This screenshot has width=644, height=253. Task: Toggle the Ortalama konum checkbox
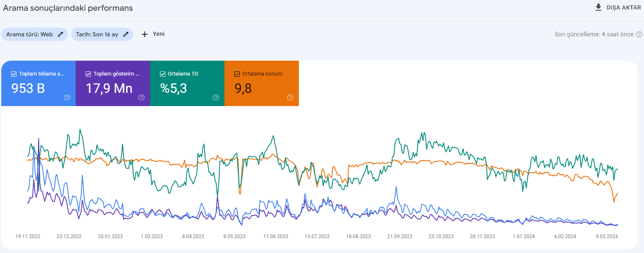(x=237, y=74)
